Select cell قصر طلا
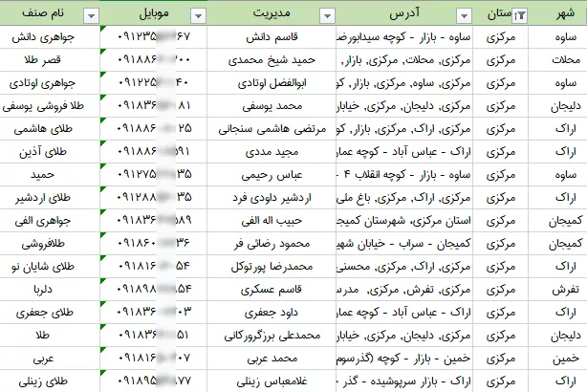This screenshot has width=587, height=392. [50, 60]
